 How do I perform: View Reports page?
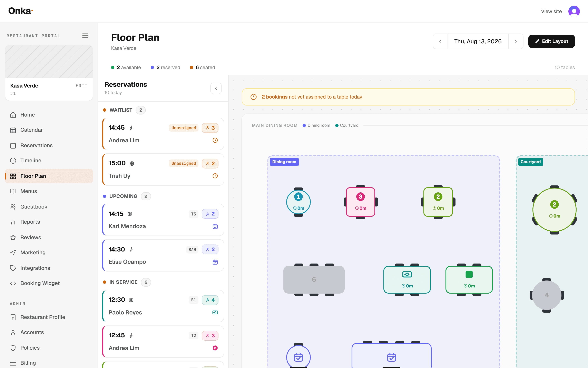tap(49, 222)
